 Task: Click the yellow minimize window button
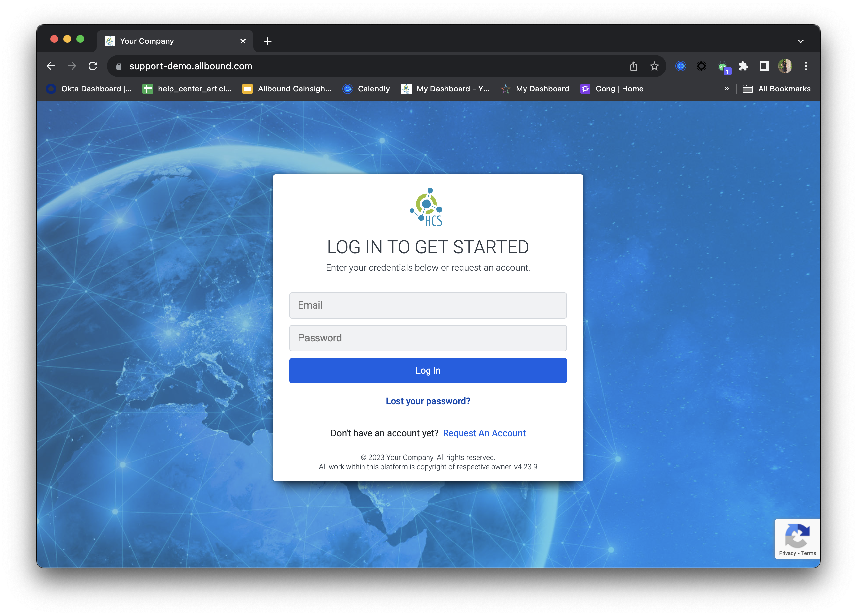tap(67, 39)
